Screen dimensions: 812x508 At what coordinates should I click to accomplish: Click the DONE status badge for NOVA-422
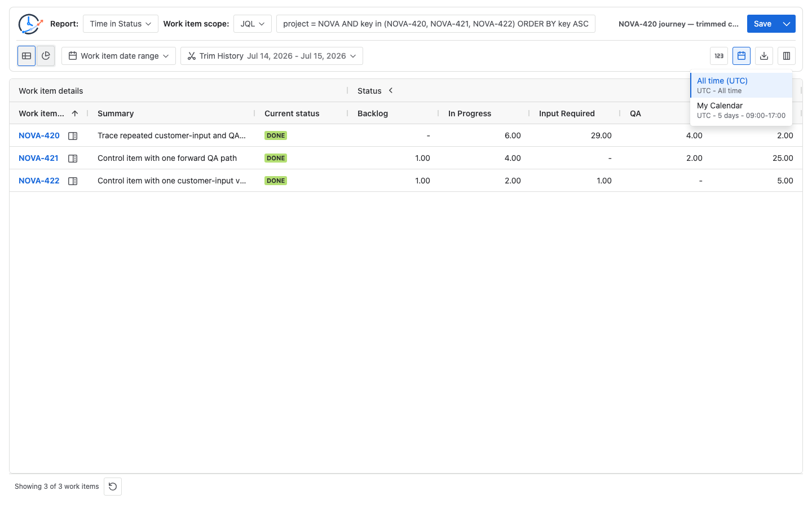(276, 181)
